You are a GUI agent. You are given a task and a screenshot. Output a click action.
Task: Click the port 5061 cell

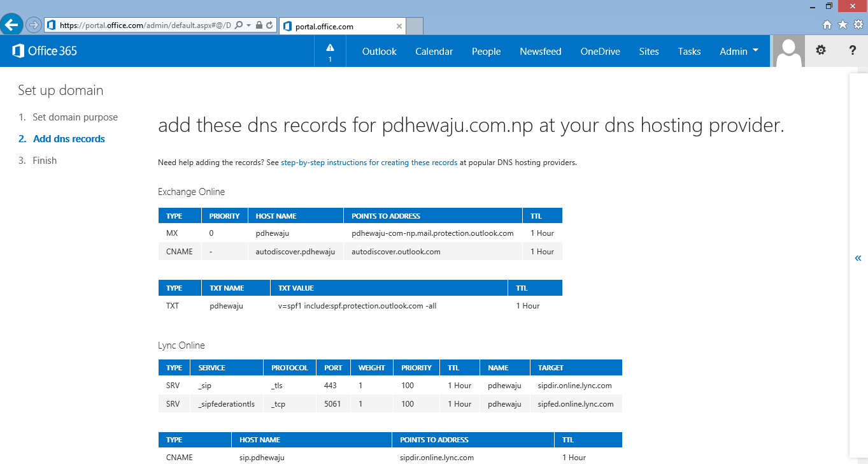point(332,404)
